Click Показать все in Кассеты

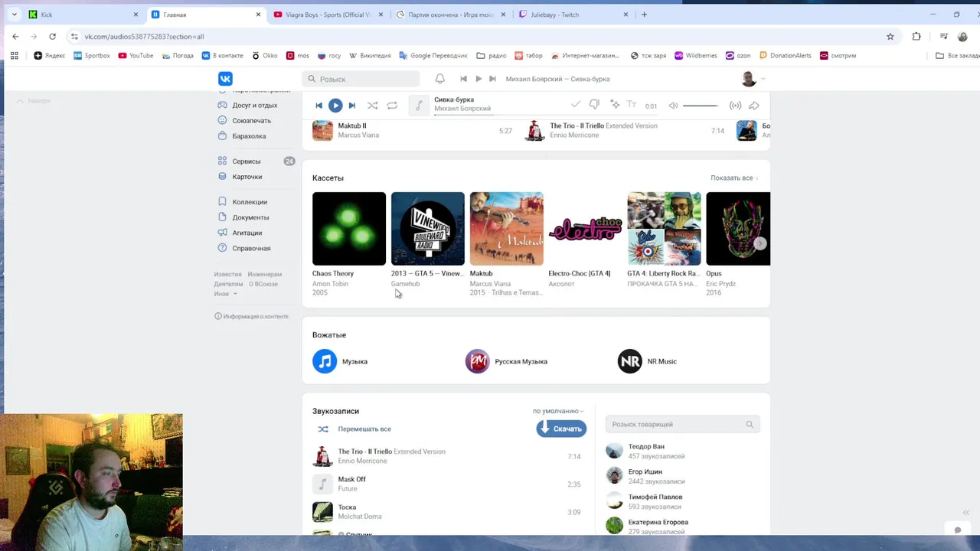click(x=734, y=178)
